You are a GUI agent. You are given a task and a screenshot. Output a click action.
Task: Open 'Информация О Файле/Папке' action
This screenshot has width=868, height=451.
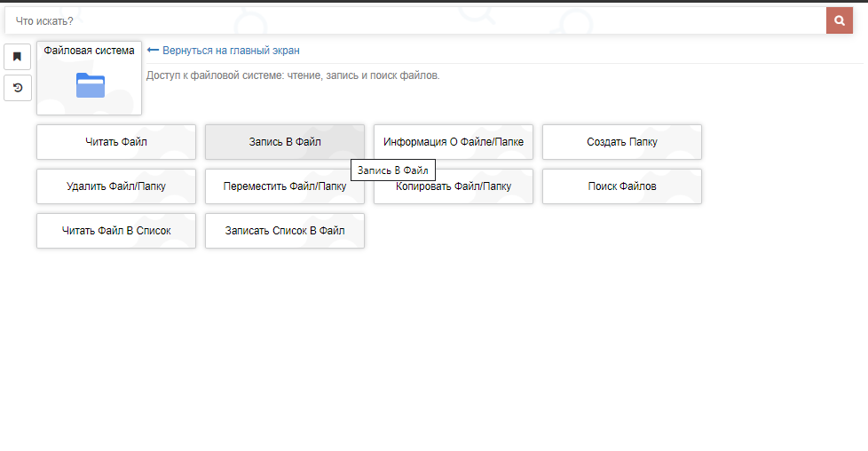tap(454, 142)
